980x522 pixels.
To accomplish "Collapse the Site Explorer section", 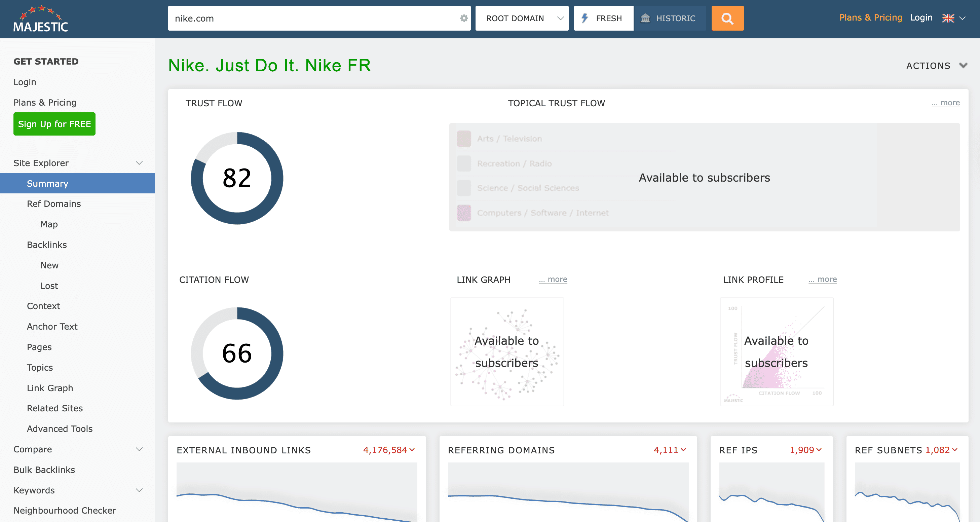I will pyautogui.click(x=139, y=162).
